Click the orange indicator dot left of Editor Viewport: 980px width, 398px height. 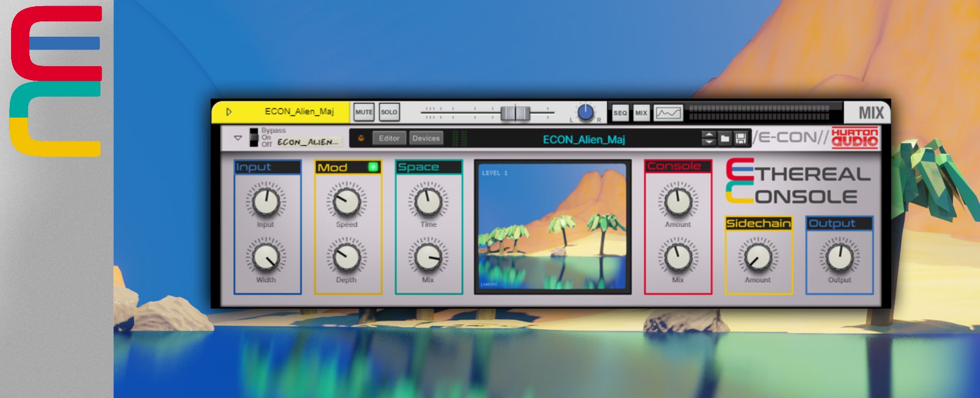click(x=361, y=138)
